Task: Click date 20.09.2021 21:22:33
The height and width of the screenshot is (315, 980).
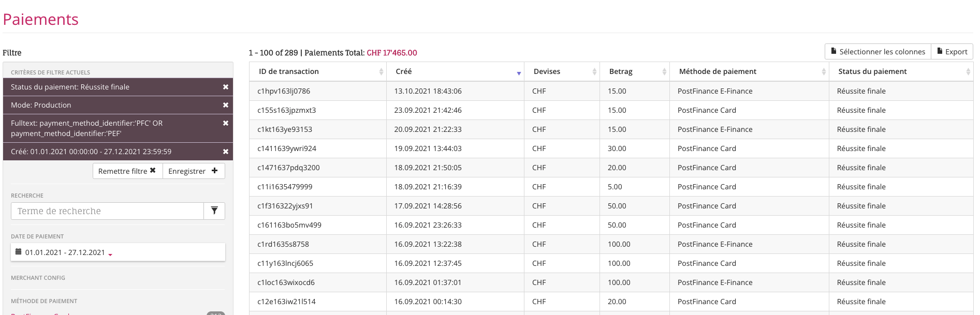Action: (428, 129)
